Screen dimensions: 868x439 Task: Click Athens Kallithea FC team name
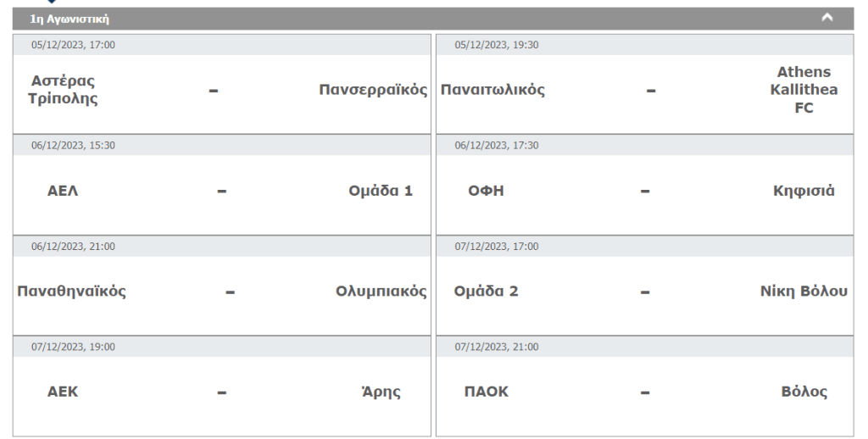pos(804,90)
